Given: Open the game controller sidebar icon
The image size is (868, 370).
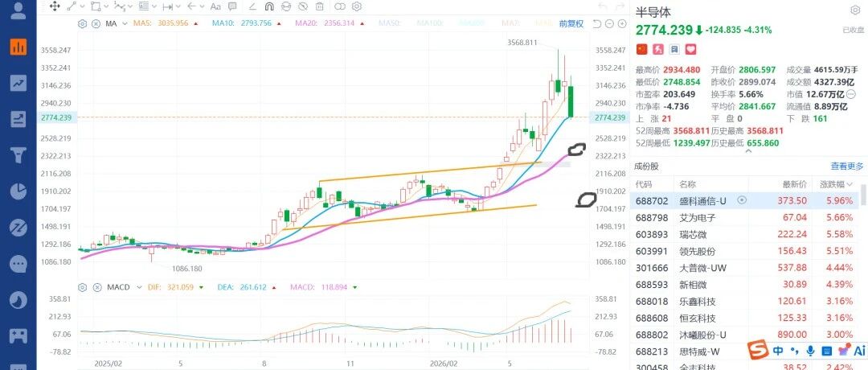Looking at the screenshot, I should [x=18, y=335].
